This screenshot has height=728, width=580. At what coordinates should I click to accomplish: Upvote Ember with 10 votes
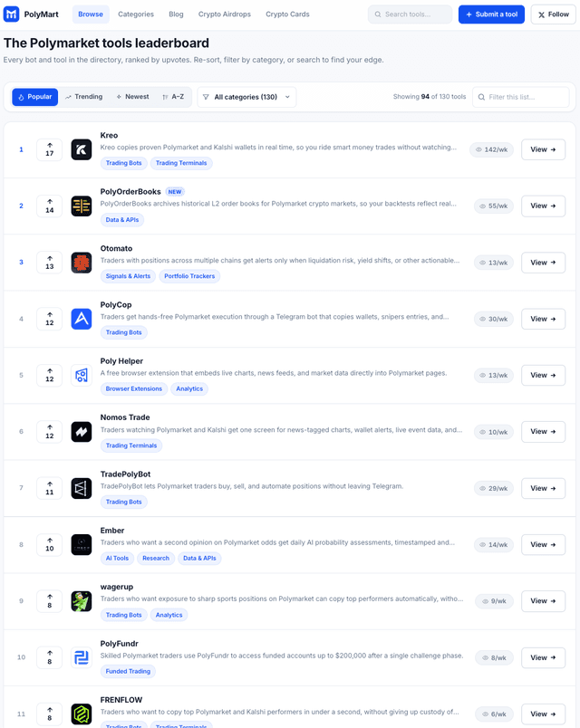(x=49, y=544)
